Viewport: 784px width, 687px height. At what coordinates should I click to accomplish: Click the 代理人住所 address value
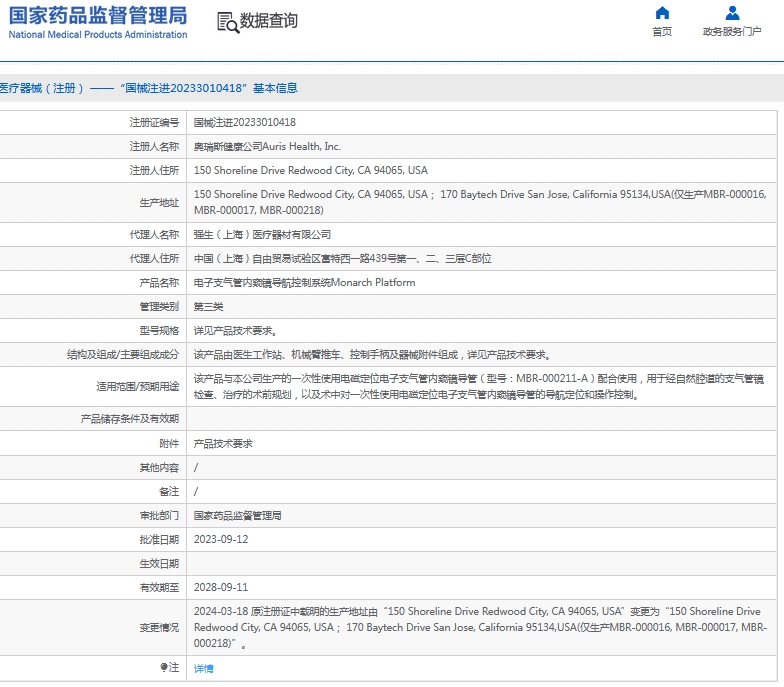pos(342,258)
